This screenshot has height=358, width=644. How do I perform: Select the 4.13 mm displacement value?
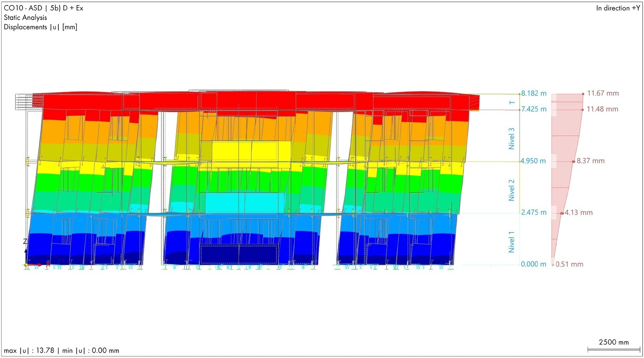(579, 213)
